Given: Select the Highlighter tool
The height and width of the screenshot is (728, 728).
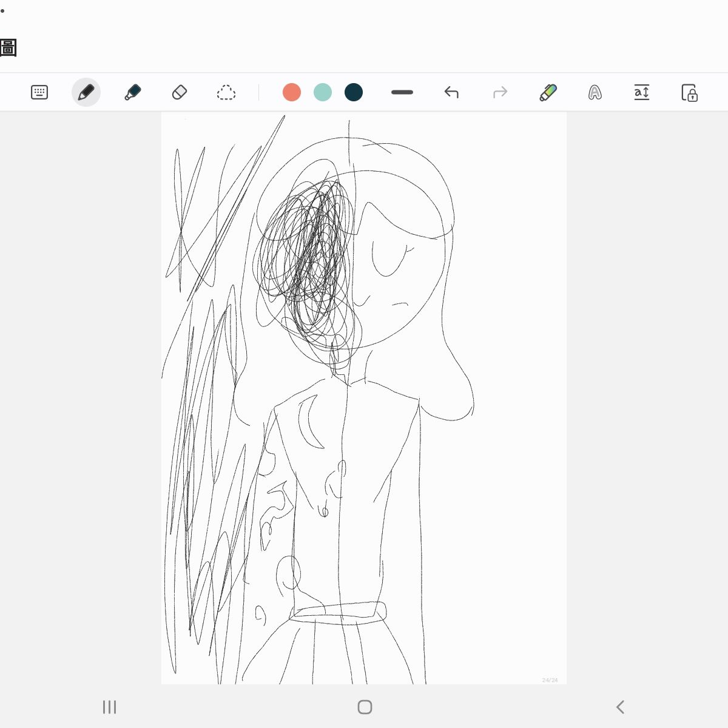Looking at the screenshot, I should 133,92.
